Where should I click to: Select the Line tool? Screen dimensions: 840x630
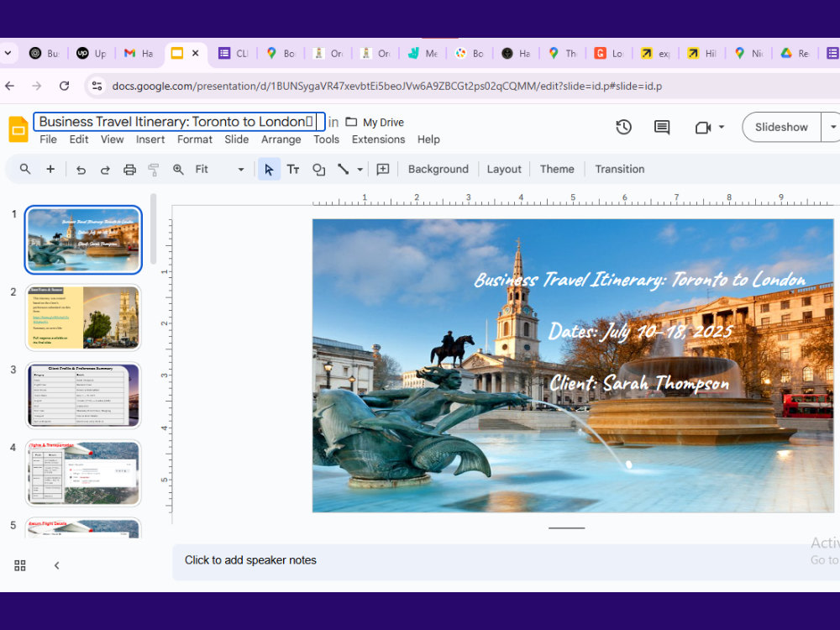344,170
